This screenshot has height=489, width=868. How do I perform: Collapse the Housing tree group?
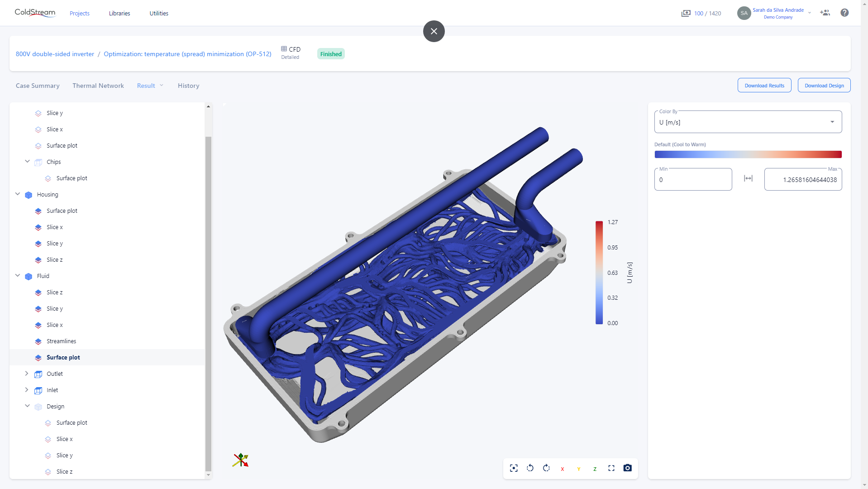click(18, 194)
